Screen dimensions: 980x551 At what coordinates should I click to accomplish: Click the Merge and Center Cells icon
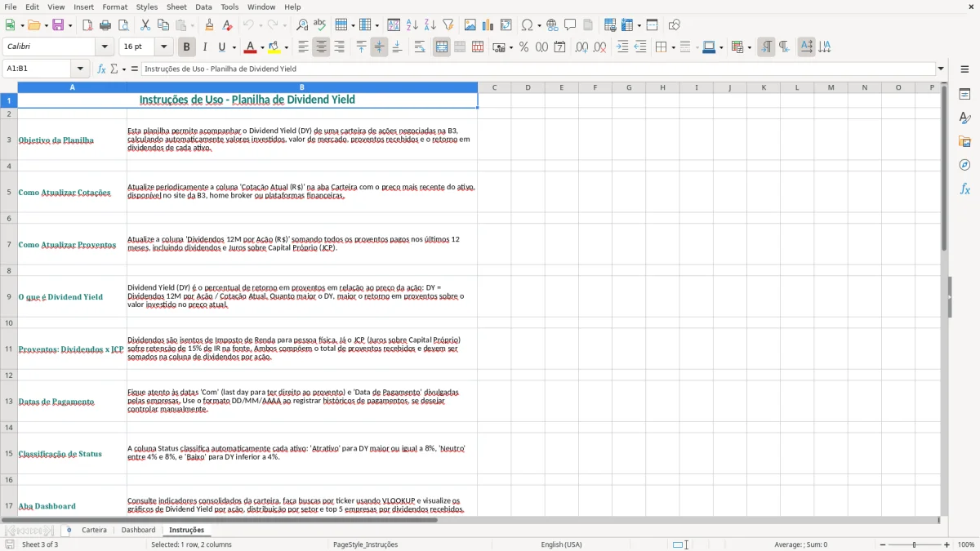[x=442, y=47]
